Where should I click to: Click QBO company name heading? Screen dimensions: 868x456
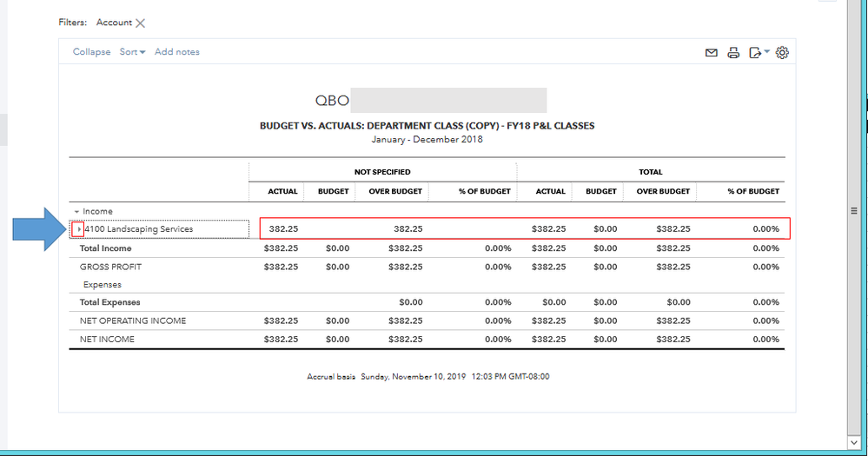[332, 100]
